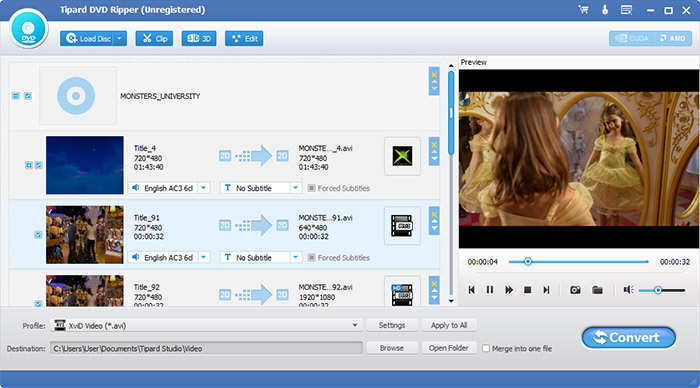Browse for destination folder
Screen dimensions: 700x388
click(392, 348)
